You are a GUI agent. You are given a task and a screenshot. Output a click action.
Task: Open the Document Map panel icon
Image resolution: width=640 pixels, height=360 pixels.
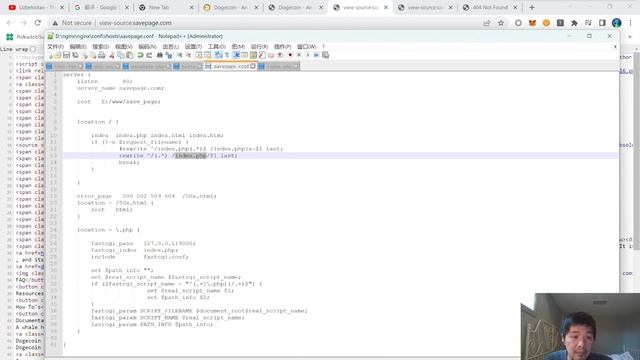(x=253, y=55)
